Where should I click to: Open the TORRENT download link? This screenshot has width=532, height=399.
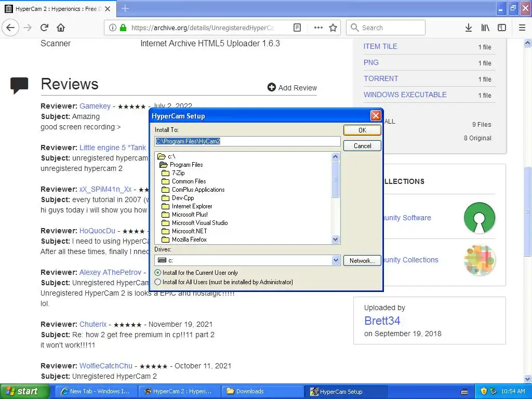381,78
